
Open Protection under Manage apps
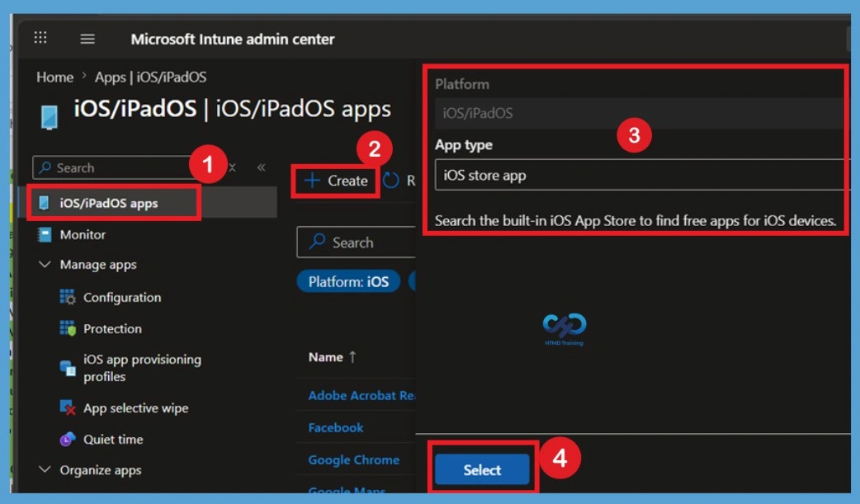pyautogui.click(x=112, y=328)
